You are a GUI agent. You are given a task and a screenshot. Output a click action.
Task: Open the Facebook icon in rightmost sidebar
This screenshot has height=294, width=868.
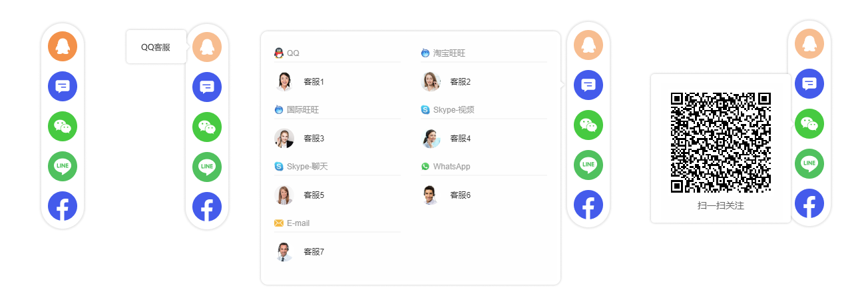809,203
